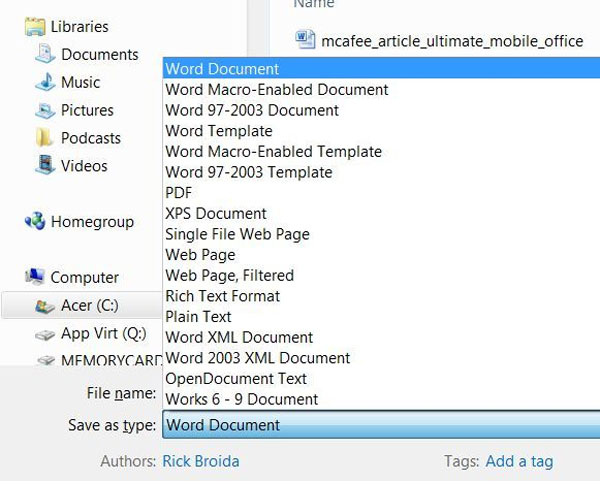Pick Rich Text Format from list

click(x=222, y=296)
